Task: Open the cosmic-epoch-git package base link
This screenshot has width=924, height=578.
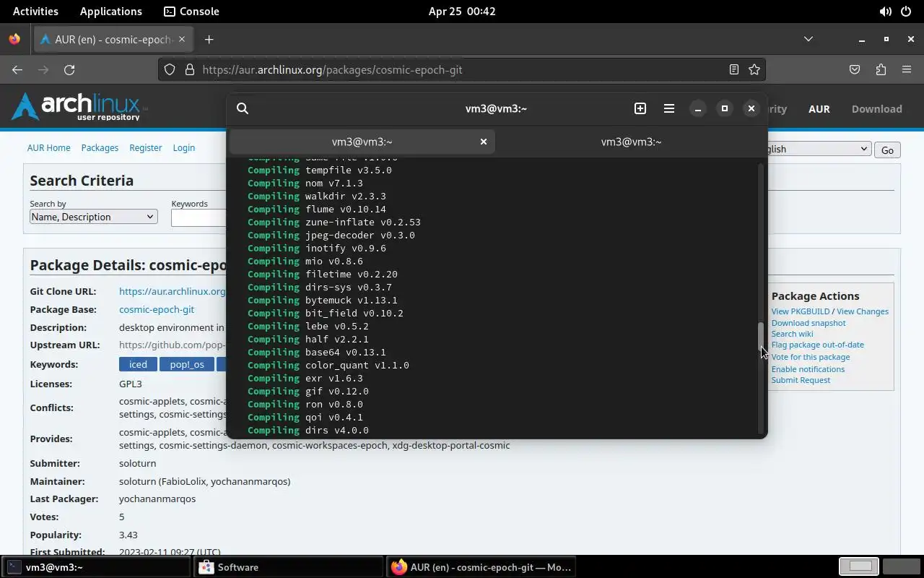Action: pyautogui.click(x=157, y=309)
